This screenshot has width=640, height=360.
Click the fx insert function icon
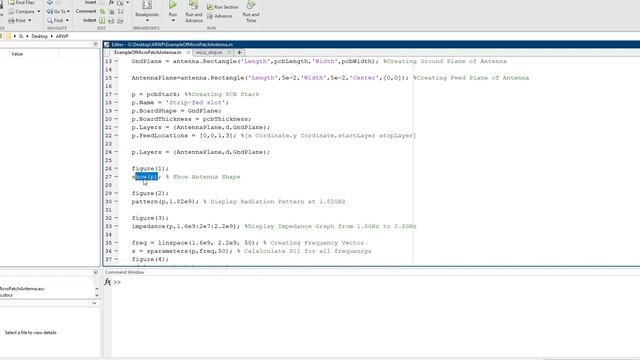[x=111, y=2]
